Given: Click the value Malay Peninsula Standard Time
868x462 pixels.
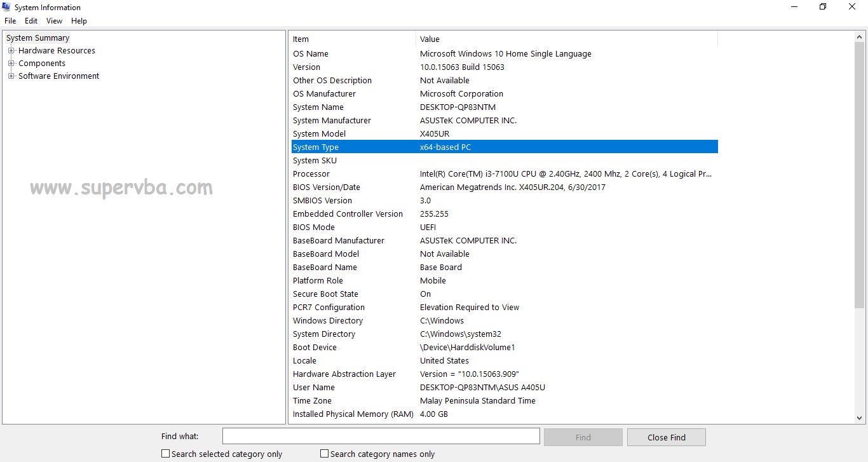Looking at the screenshot, I should point(478,401).
